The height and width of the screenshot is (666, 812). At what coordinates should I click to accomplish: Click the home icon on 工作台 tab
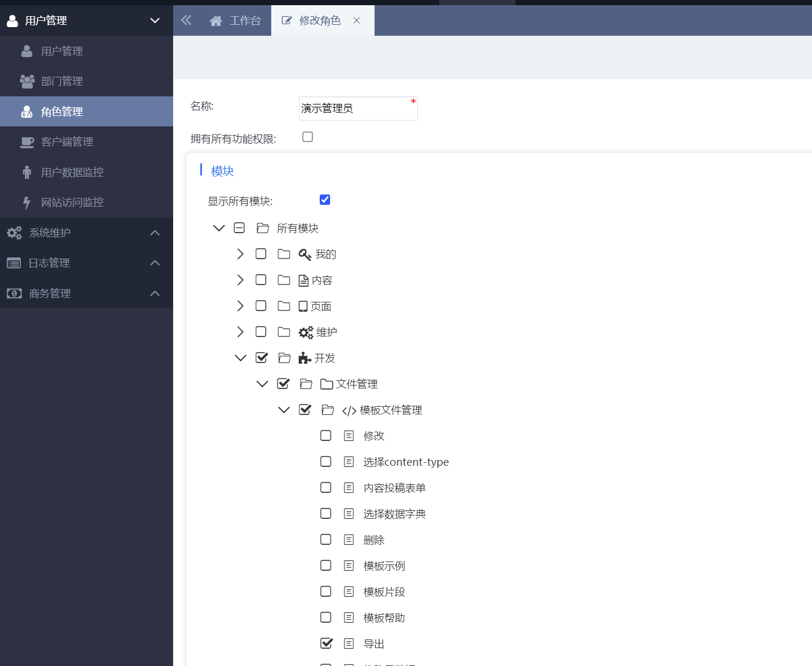click(216, 21)
